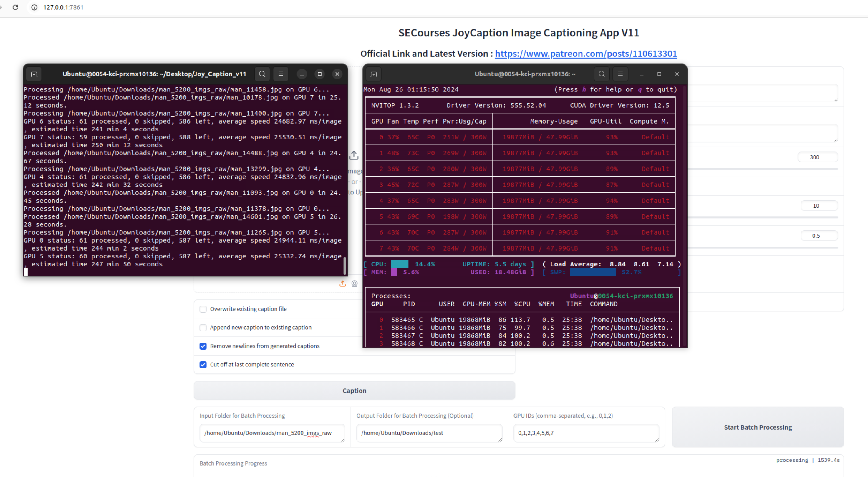This screenshot has width=868, height=477.
Task: Open new tab in nvitop terminal
Action: coord(373,74)
